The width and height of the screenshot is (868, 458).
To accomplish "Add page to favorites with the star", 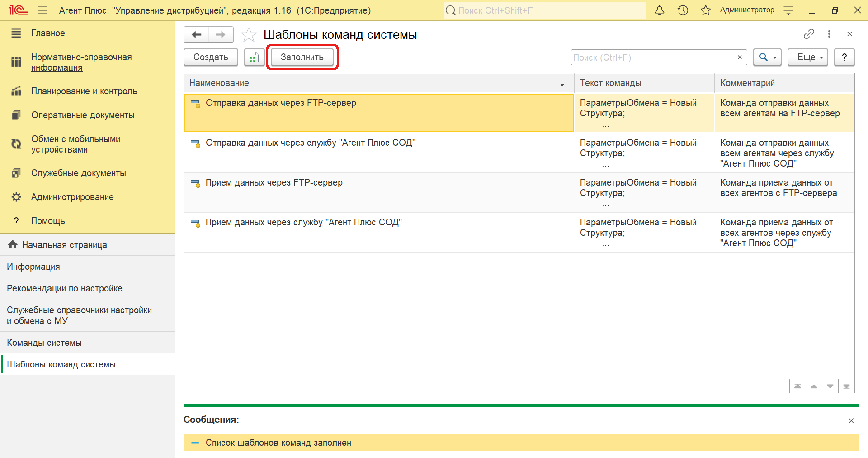I will 249,35.
